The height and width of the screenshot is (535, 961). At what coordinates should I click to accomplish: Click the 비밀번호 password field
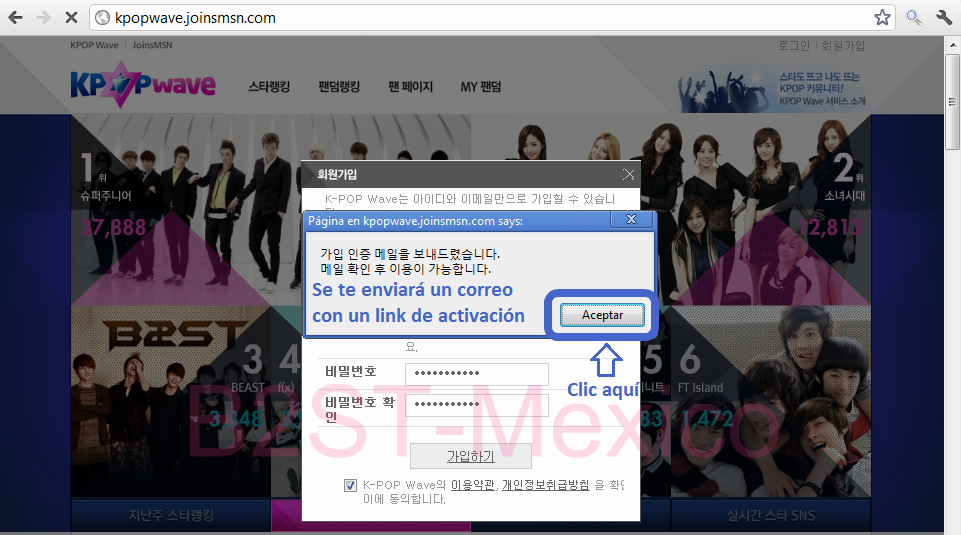477,374
